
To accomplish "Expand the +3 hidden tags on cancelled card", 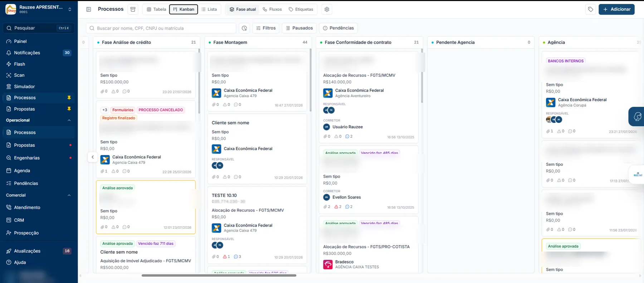I will (105, 110).
